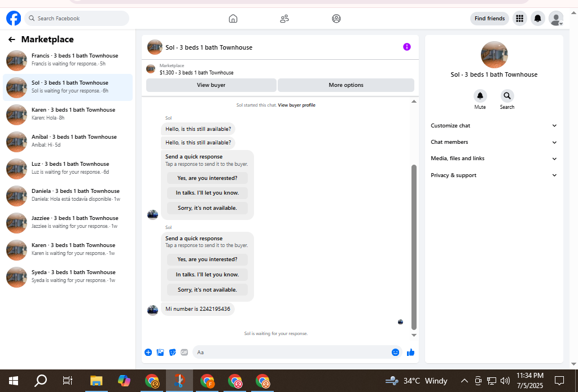Click View buyer button

[211, 85]
